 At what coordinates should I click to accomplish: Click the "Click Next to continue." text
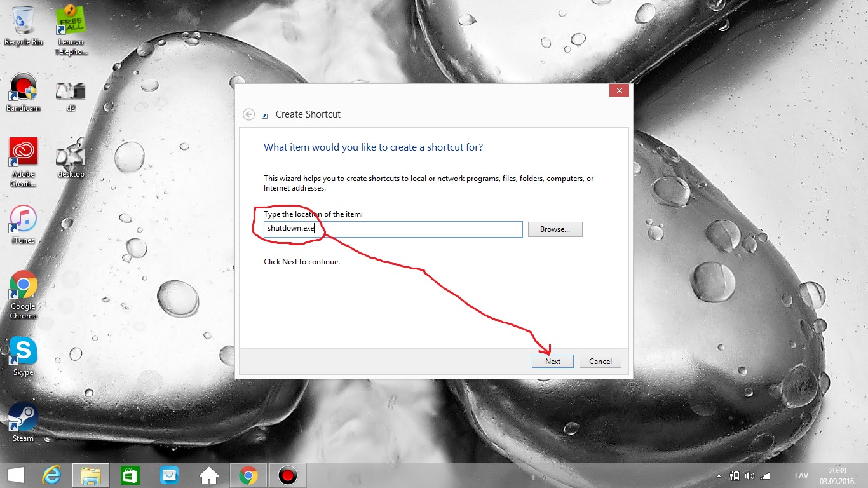point(302,261)
